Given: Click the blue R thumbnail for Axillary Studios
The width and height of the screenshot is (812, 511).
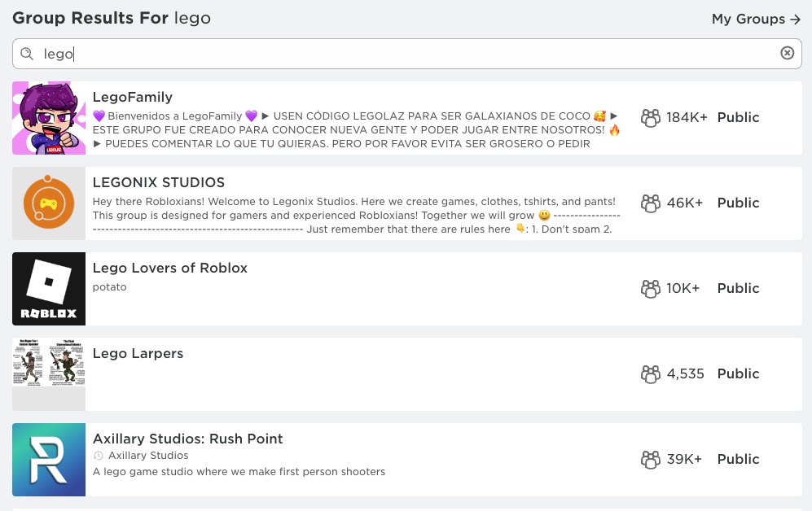Looking at the screenshot, I should (49, 460).
